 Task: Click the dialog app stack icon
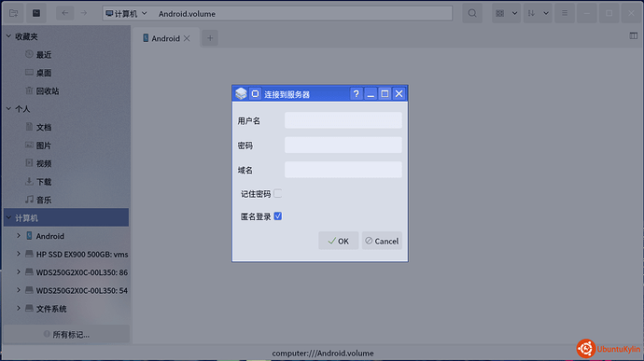point(241,93)
